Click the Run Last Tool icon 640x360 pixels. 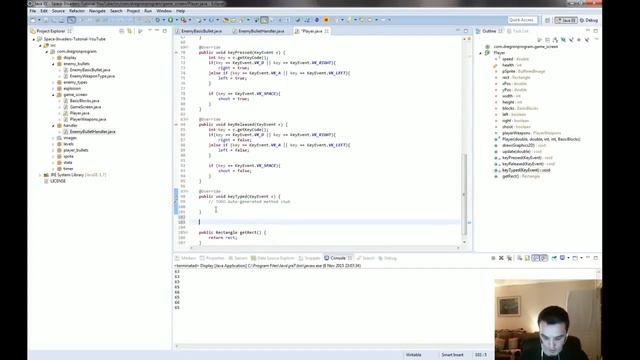(184, 20)
